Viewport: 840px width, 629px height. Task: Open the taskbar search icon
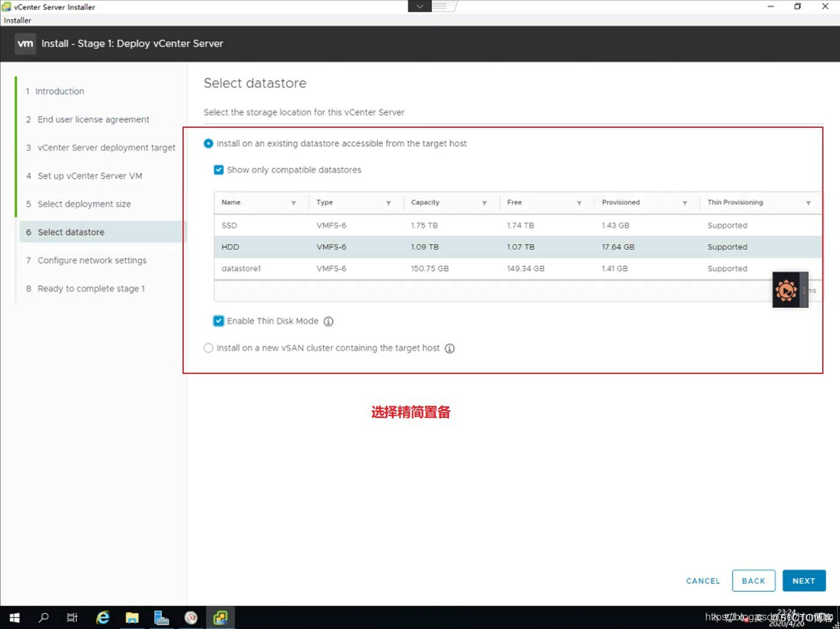point(43,618)
